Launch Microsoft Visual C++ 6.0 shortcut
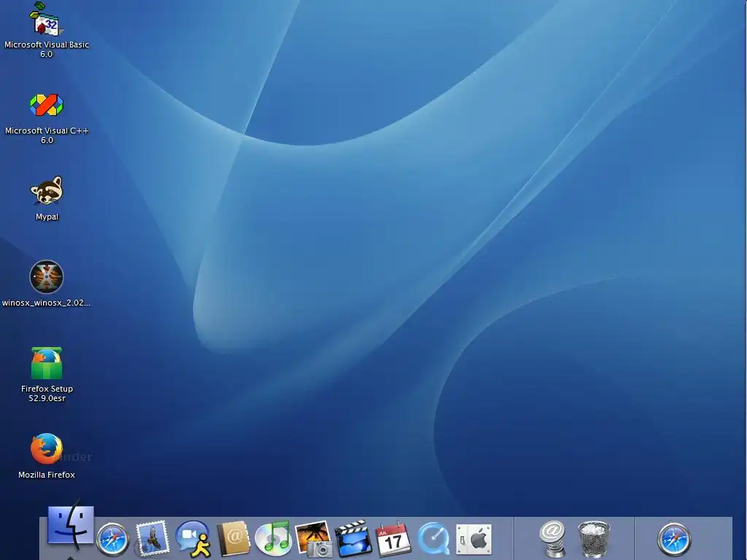Screen dimensions: 747x560 (46, 105)
